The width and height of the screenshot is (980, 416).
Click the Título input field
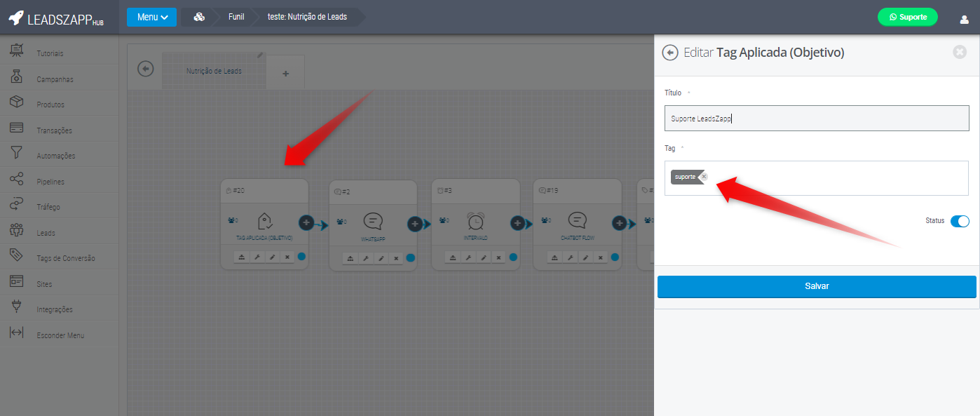817,119
